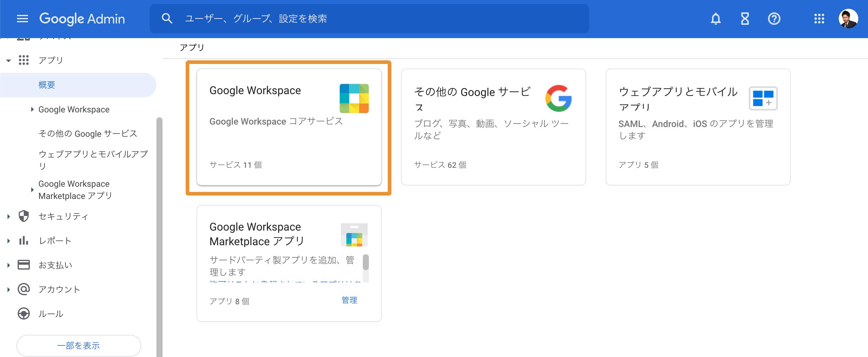Open the help question mark icon
The image size is (868, 357).
pos(774,19)
